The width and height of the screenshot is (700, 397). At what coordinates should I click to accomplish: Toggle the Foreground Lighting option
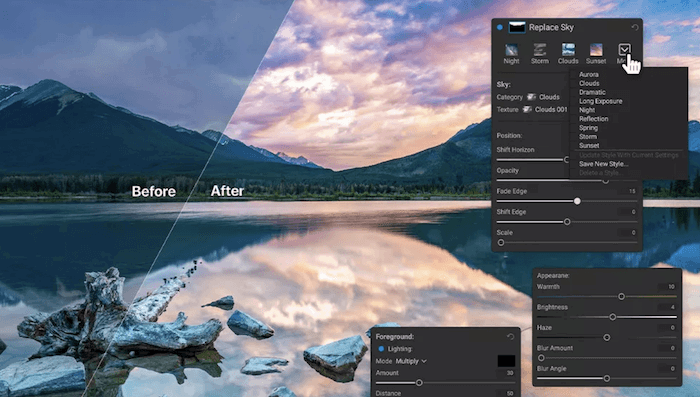pyautogui.click(x=381, y=349)
